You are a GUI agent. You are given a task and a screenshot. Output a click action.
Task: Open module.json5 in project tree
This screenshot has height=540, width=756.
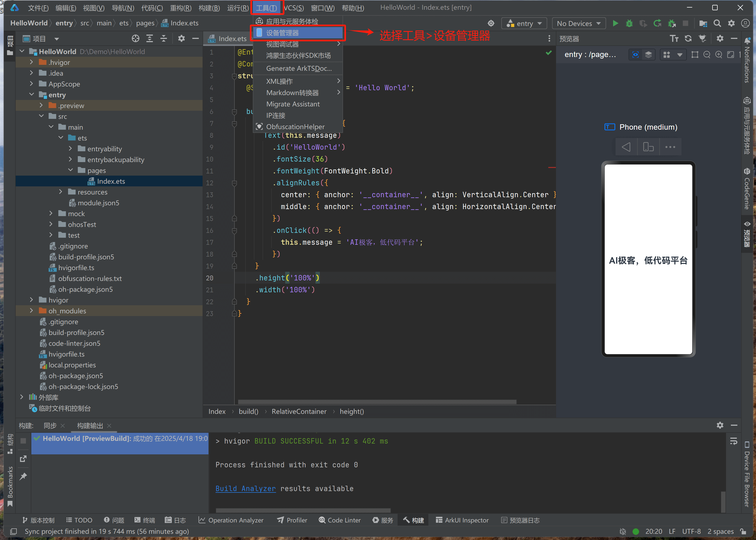click(x=98, y=203)
